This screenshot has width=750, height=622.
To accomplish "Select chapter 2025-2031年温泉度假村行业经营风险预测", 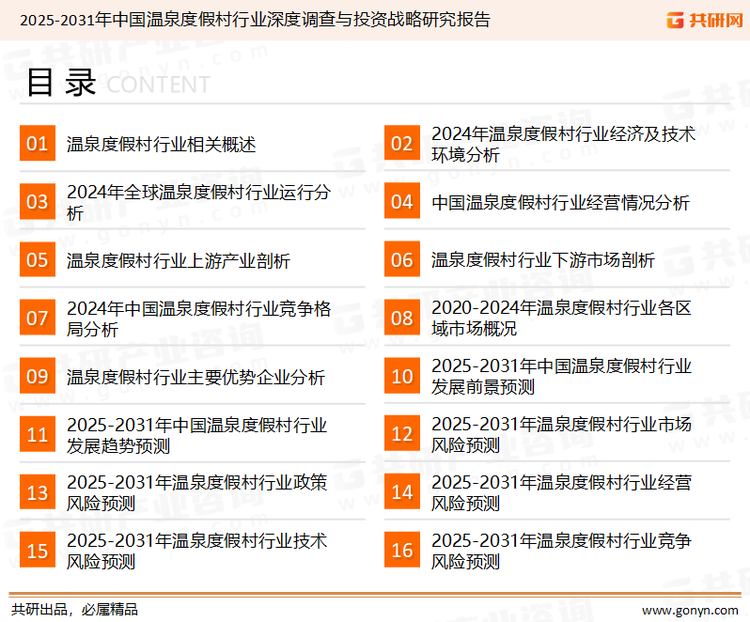I will 561,493.
